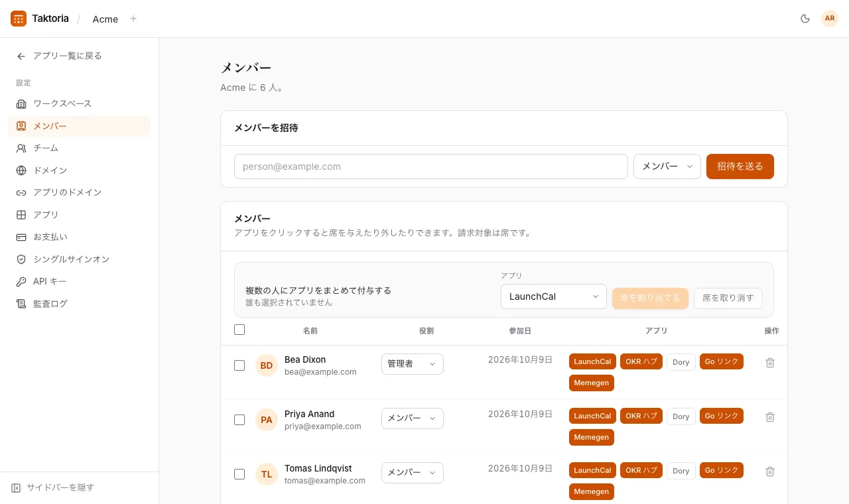Open the invite role メンバー dropdown

pyautogui.click(x=667, y=166)
